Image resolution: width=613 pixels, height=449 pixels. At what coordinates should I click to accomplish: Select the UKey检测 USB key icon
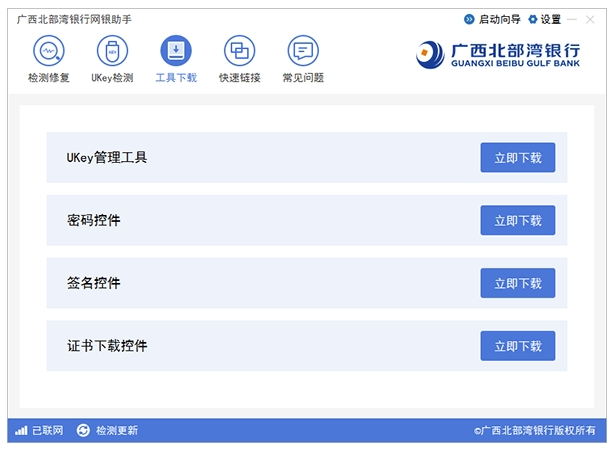pyautogui.click(x=112, y=50)
